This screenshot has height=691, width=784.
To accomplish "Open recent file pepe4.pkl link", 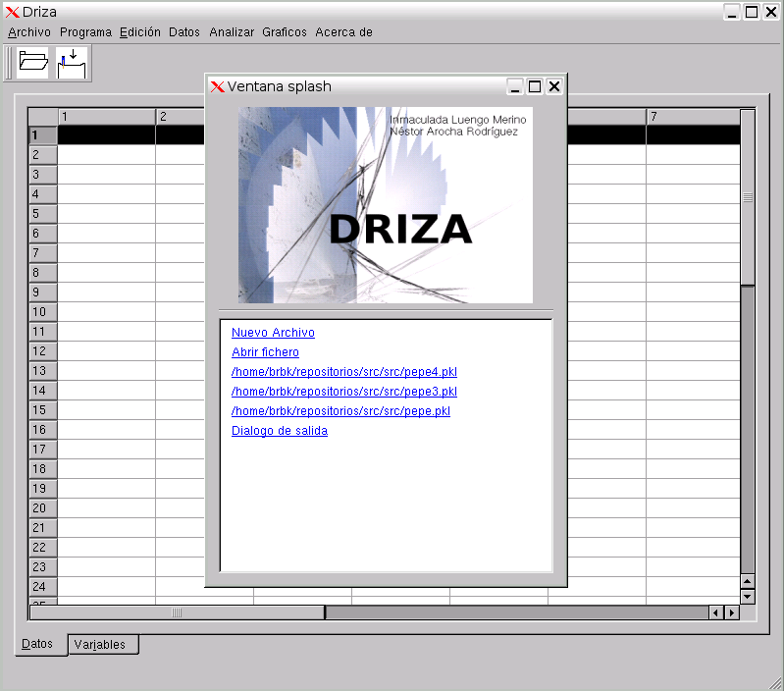I will coord(344,371).
